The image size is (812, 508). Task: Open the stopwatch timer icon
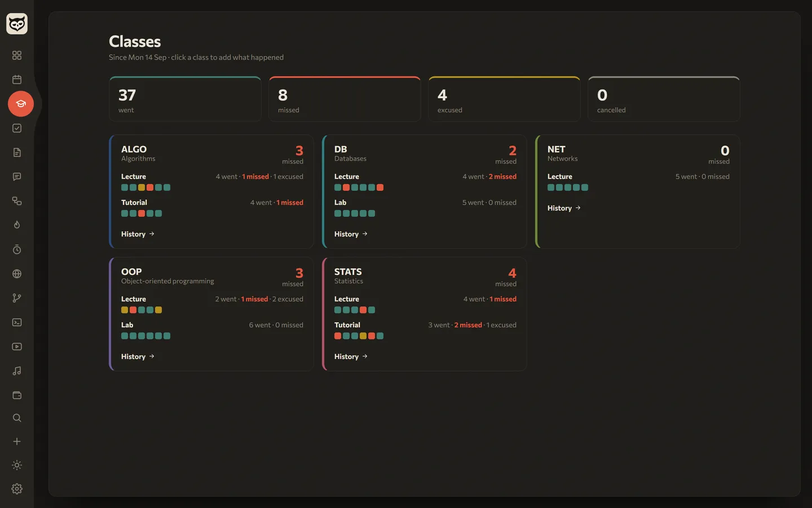click(x=17, y=249)
